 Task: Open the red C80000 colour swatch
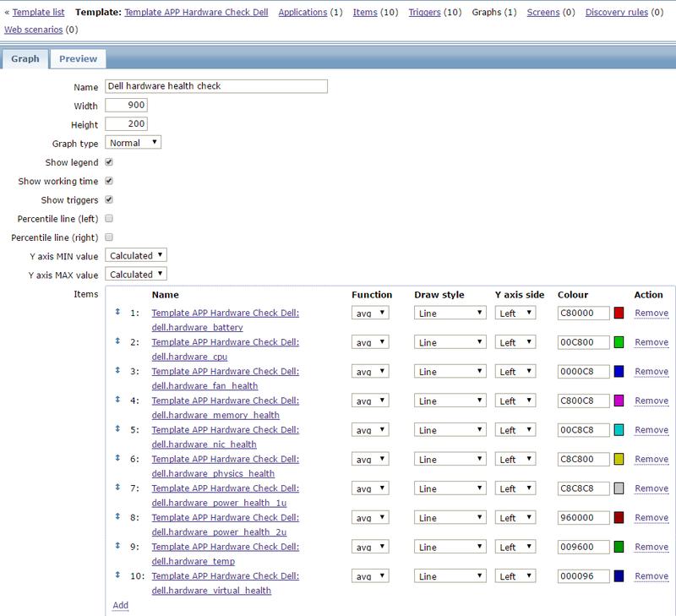click(619, 313)
